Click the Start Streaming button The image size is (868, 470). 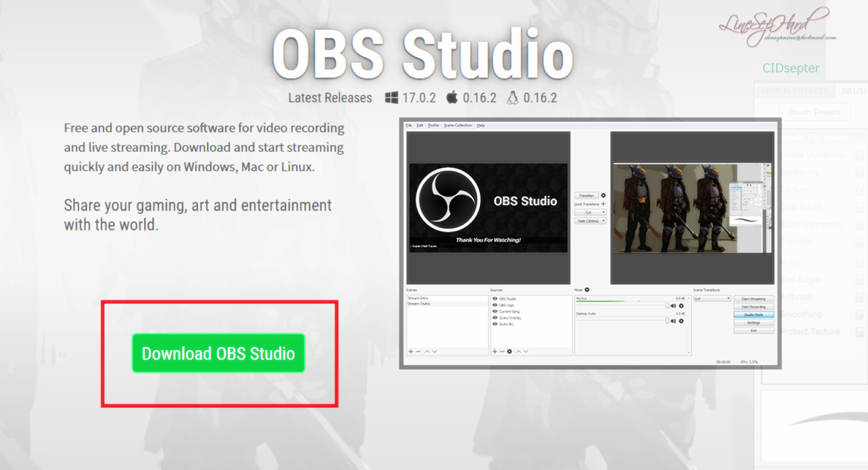click(x=754, y=299)
